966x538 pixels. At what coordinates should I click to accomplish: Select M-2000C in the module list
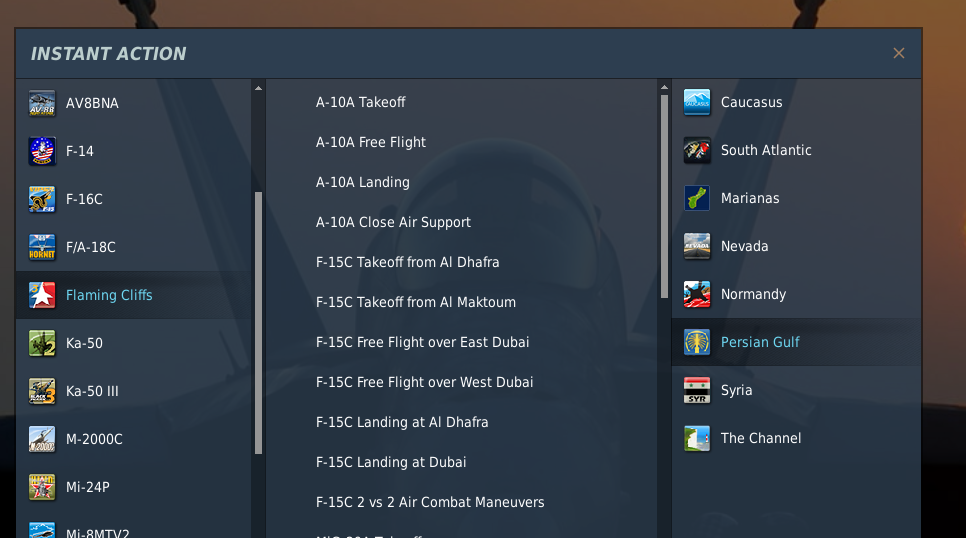(133, 439)
